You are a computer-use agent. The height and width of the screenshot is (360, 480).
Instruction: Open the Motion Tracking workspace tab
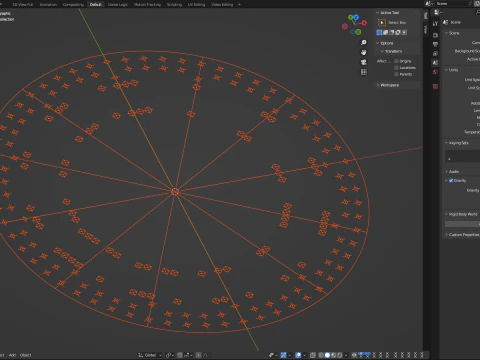pos(147,4)
